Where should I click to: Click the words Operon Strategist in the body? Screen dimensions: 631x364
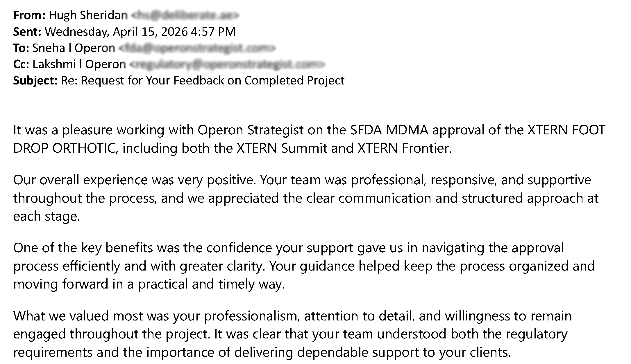pos(251,130)
